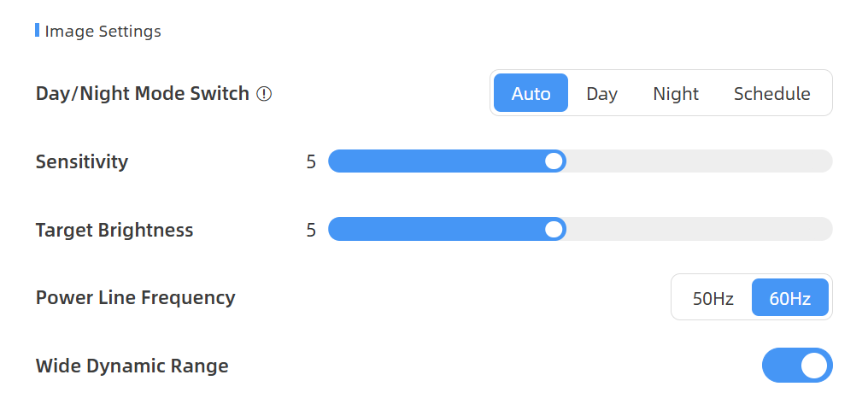Viewport: 868px width, 410px height.
Task: Click the Target Brightness value number 5
Action: 311,230
